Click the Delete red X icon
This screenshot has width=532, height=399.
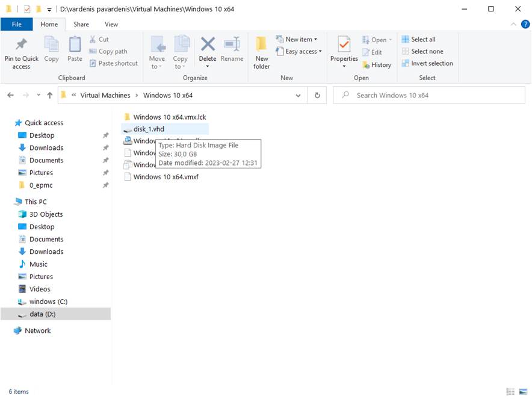[208, 45]
